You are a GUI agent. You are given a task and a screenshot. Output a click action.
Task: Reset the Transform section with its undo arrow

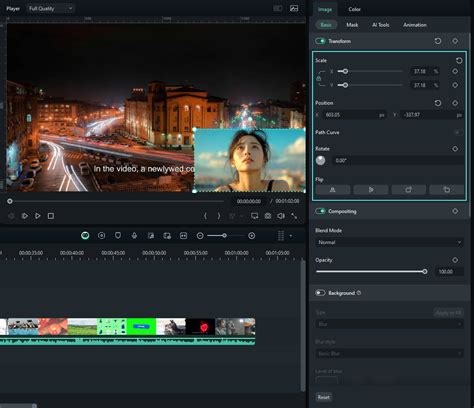(x=438, y=41)
